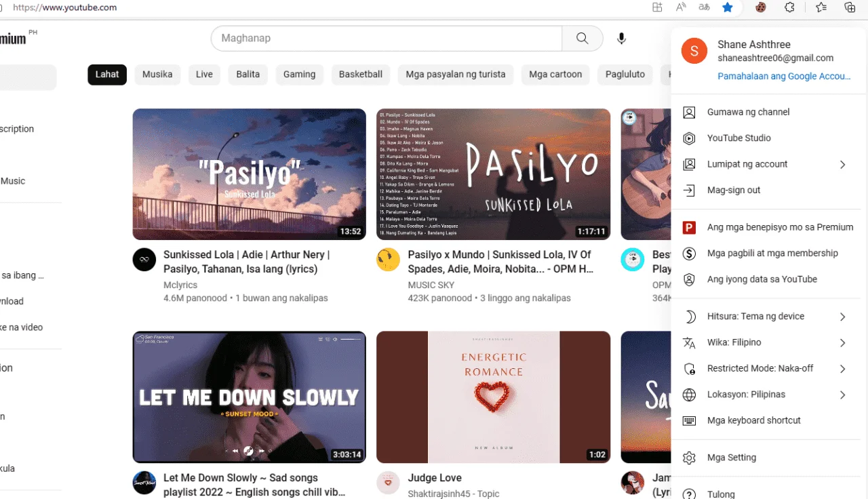The height and width of the screenshot is (499, 868).
Task: Click the Mag-sign out icon
Action: [689, 191]
